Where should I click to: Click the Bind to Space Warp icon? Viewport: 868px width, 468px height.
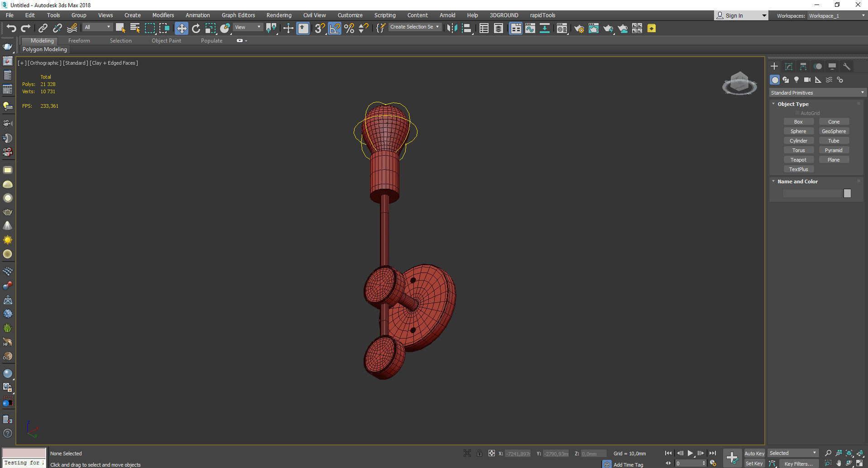[72, 29]
